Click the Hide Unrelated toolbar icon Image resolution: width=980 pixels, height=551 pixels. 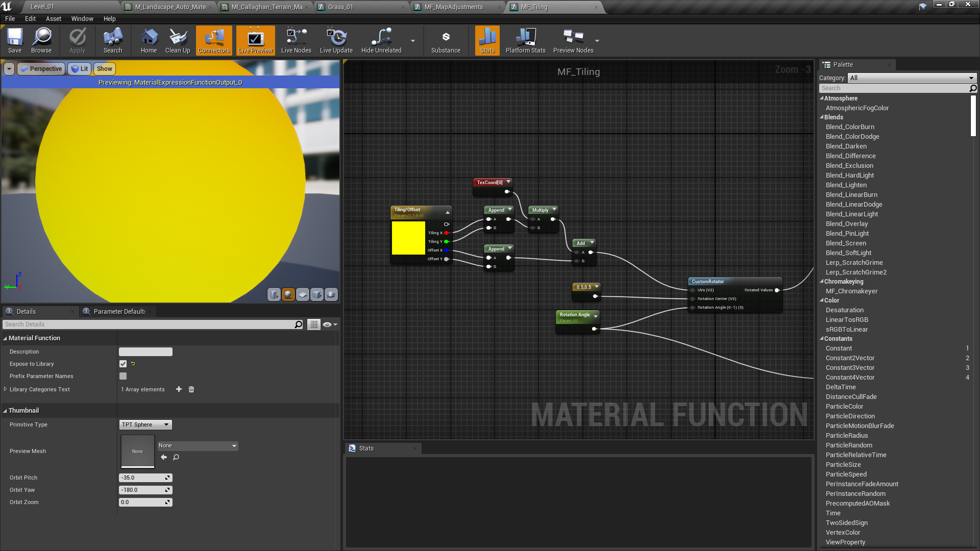pyautogui.click(x=381, y=40)
